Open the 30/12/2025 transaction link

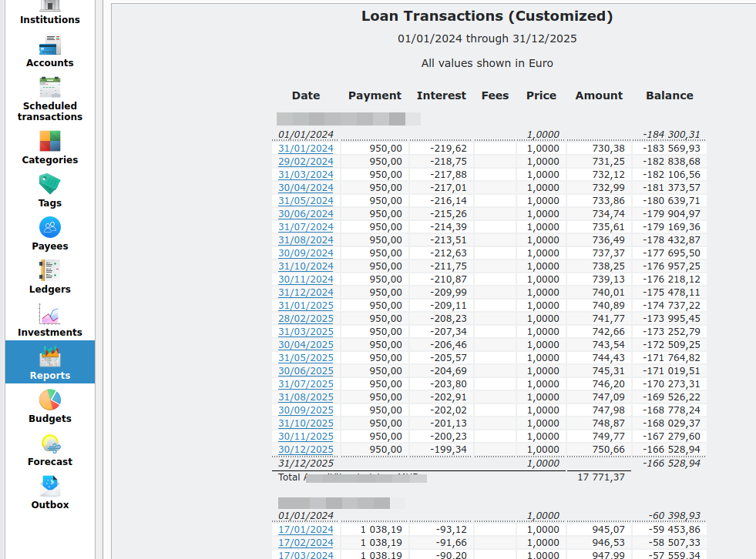(306, 450)
